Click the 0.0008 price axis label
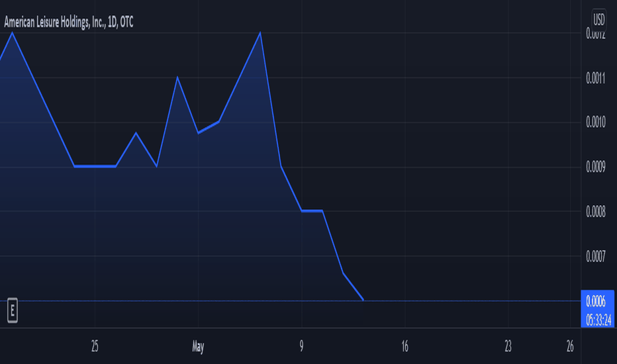The height and width of the screenshot is (364, 617). 596,212
